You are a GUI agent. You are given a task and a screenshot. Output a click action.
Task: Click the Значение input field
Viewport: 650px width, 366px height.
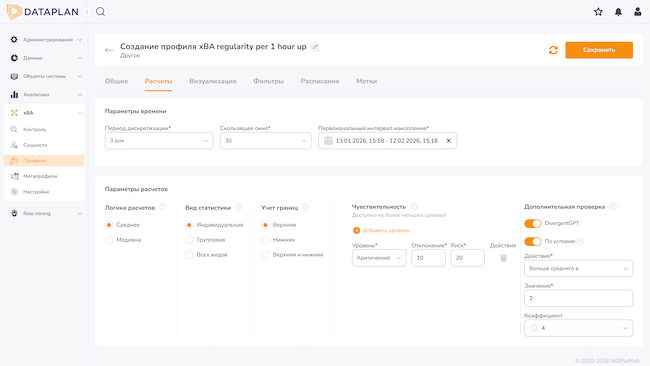tap(578, 298)
